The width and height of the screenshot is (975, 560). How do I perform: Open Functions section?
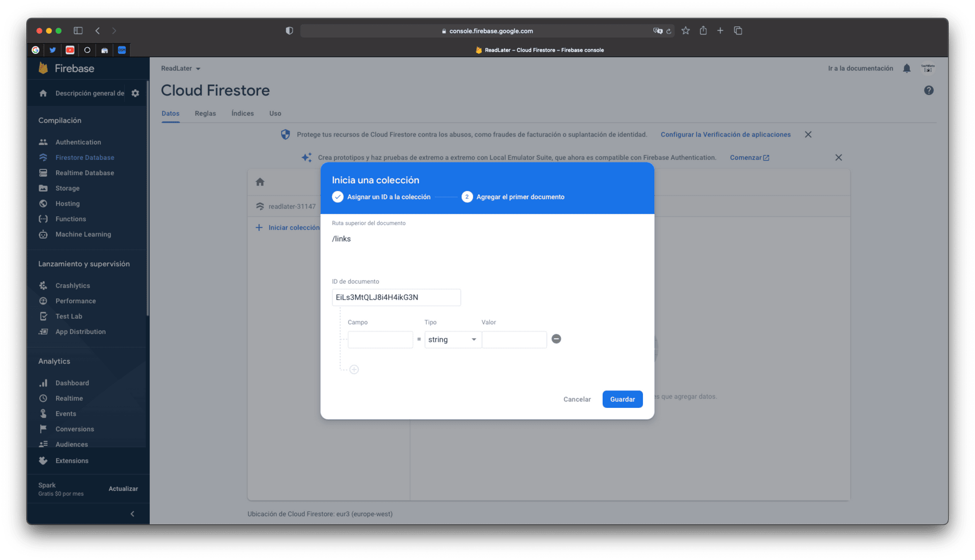pyautogui.click(x=70, y=219)
